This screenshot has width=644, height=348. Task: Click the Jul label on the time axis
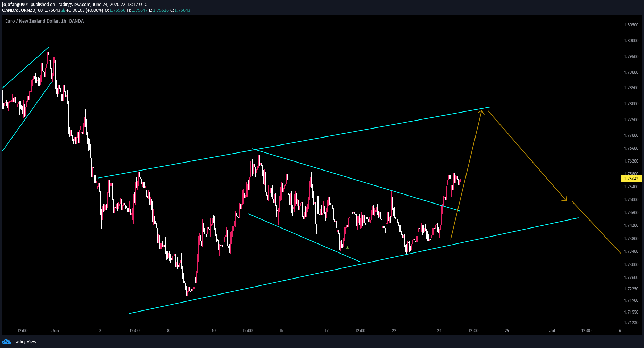tap(552, 331)
